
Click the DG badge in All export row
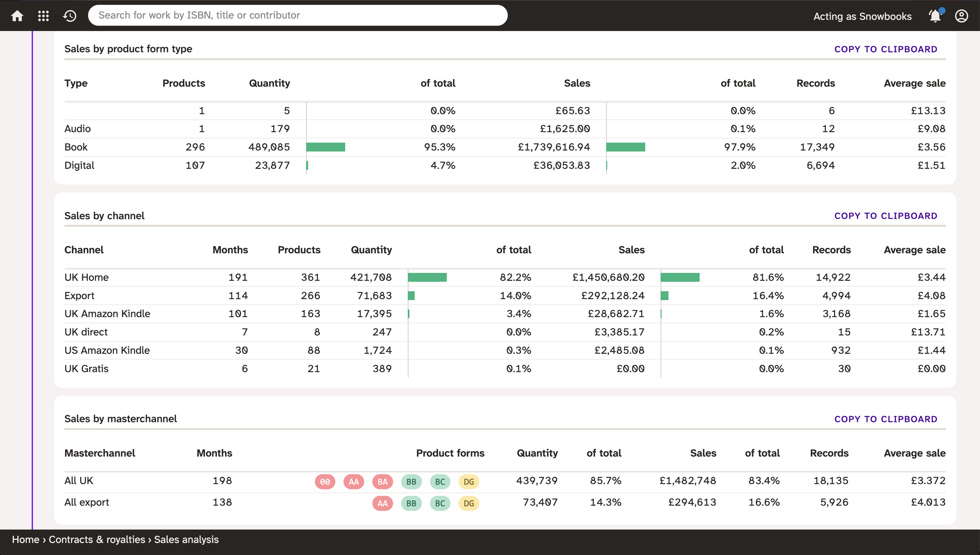coord(469,503)
